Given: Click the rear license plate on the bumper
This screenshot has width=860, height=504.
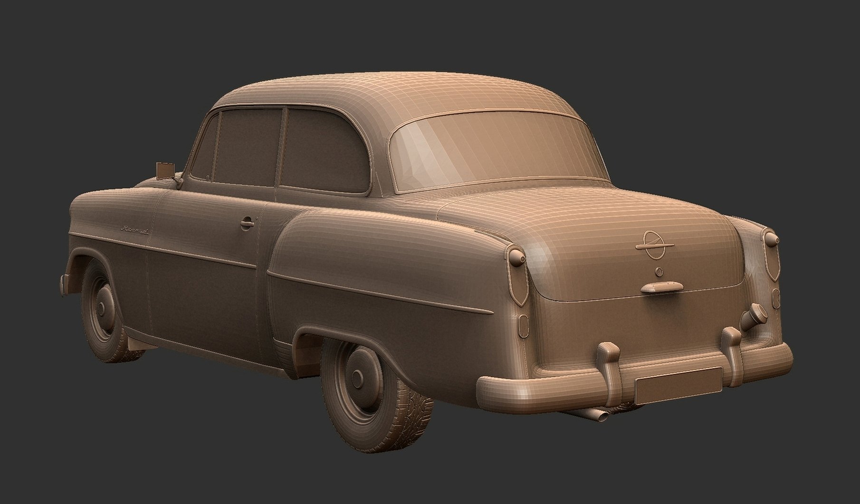Looking at the screenshot, I should 678,385.
